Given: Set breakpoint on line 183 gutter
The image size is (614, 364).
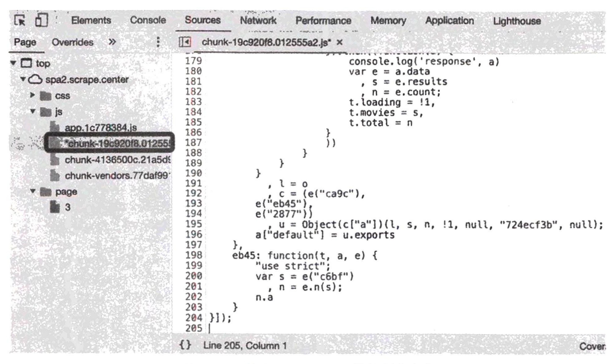Looking at the screenshot, I should 193,102.
